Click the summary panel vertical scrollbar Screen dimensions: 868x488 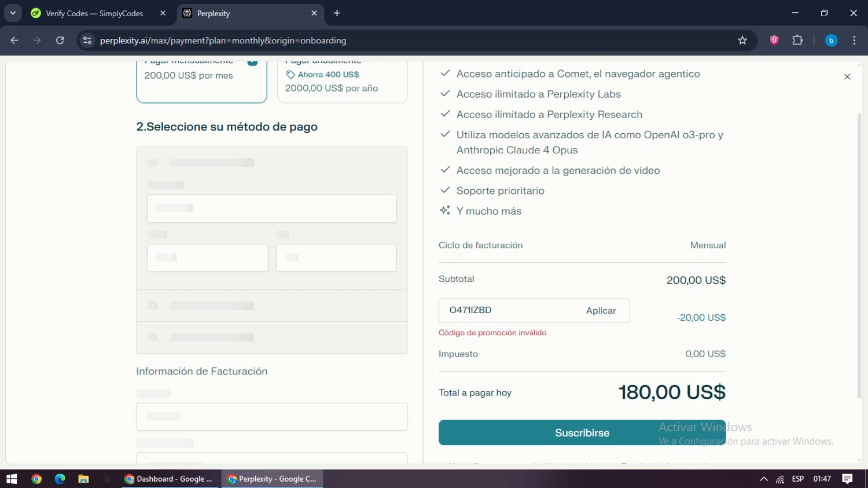click(859, 255)
